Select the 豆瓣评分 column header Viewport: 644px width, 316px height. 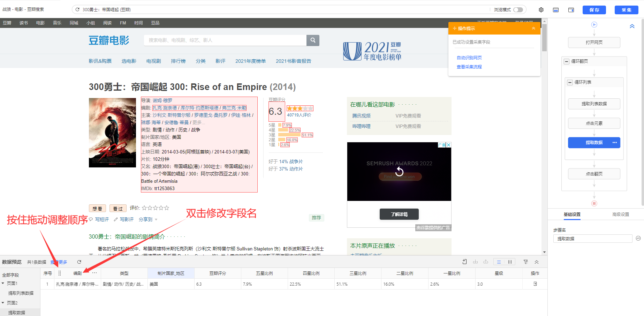click(x=218, y=273)
